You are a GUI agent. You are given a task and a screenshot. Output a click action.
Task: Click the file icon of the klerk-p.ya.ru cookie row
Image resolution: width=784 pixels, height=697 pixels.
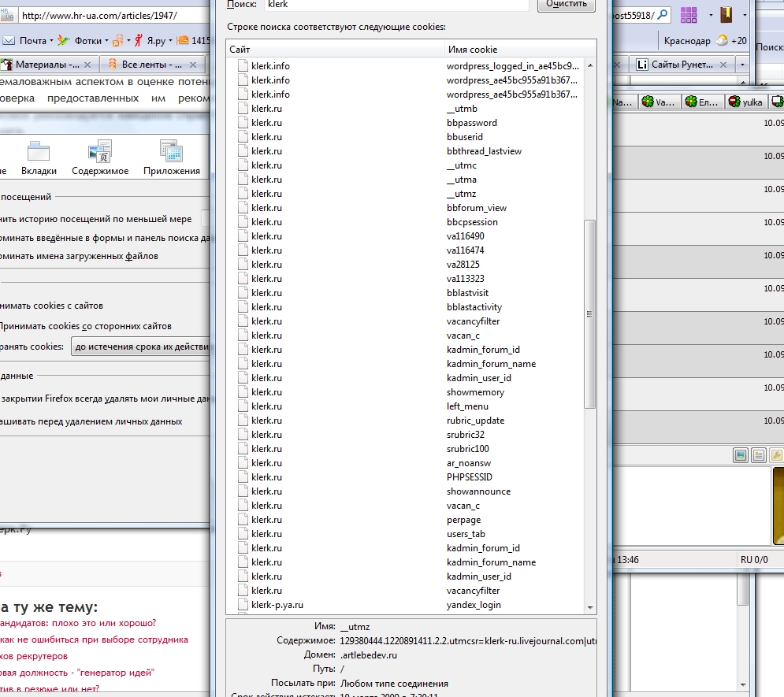coord(243,605)
